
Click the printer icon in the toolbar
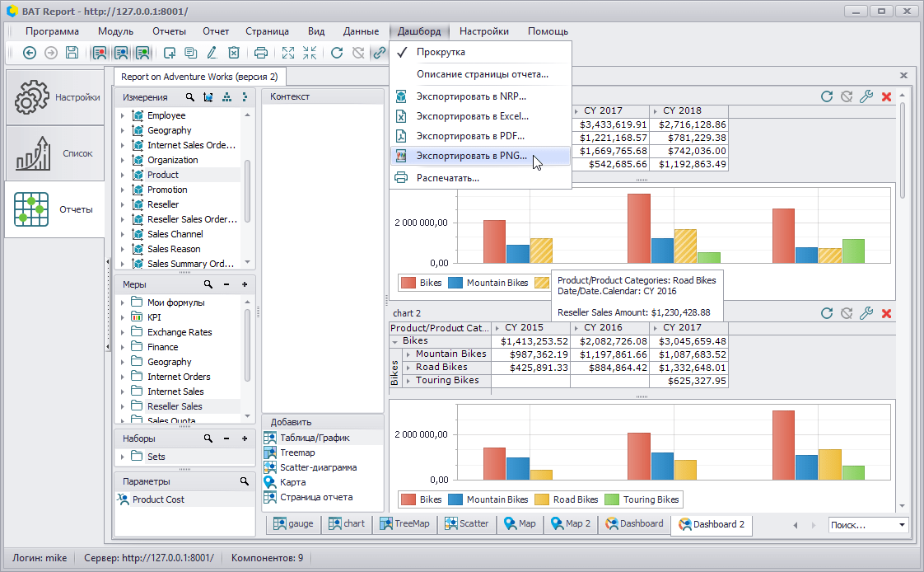point(260,53)
